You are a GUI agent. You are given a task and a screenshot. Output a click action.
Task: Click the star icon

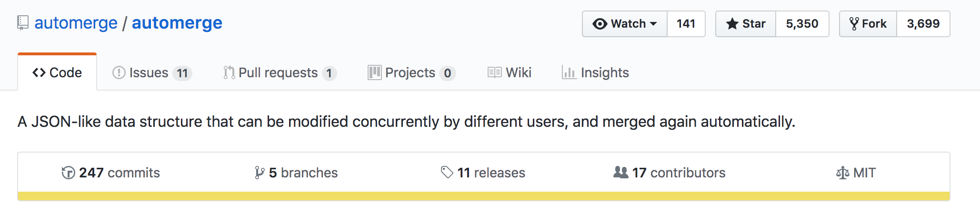tap(732, 24)
